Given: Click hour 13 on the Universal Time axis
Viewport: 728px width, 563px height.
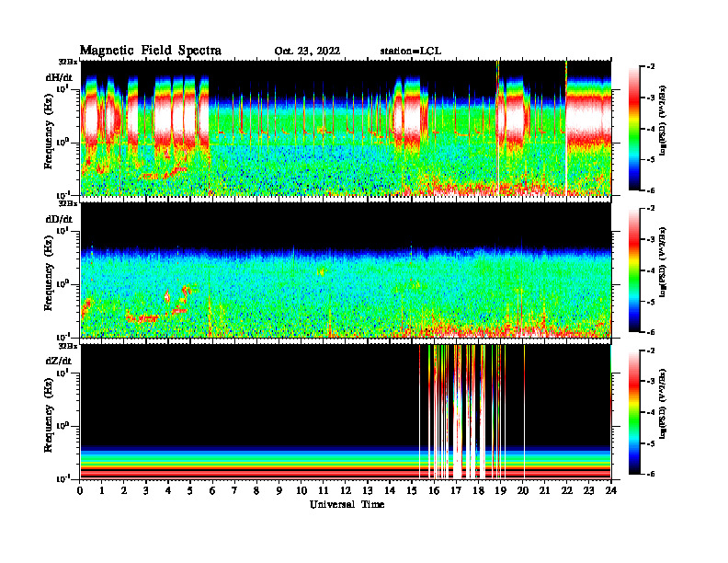Looking at the screenshot, I should [x=368, y=490].
